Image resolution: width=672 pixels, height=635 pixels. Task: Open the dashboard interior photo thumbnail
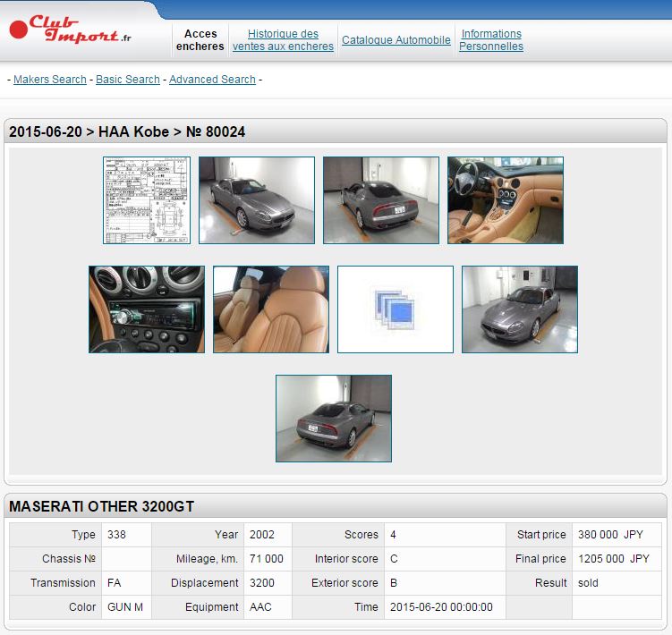tap(506, 200)
